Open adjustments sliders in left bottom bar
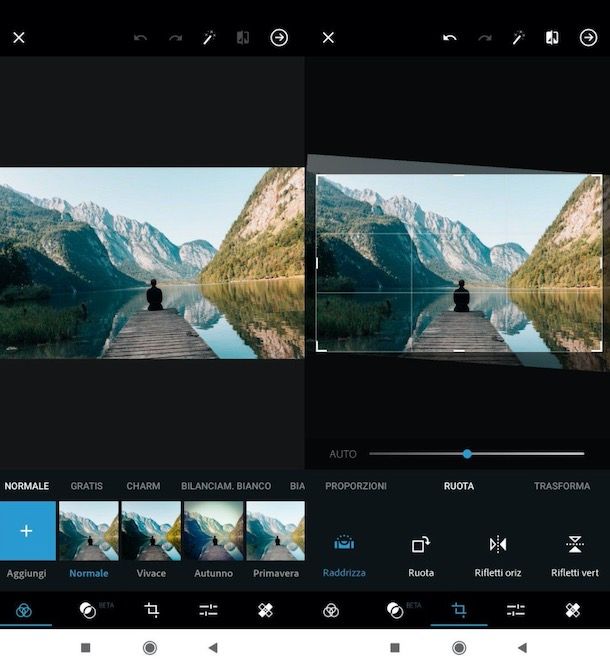This screenshot has width=610, height=661. point(208,609)
